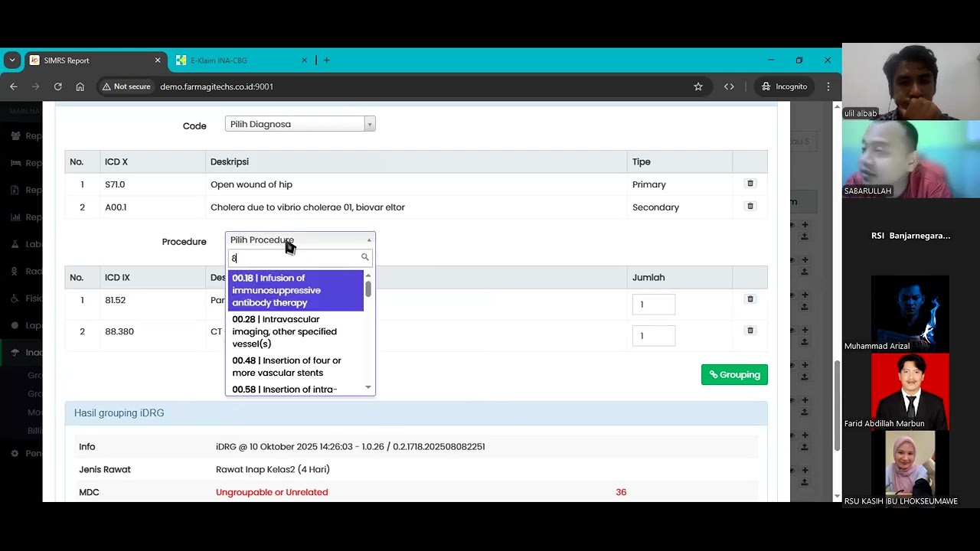980x551 pixels.
Task: Edit Jumlah field for procedure 81.52
Action: coord(654,305)
